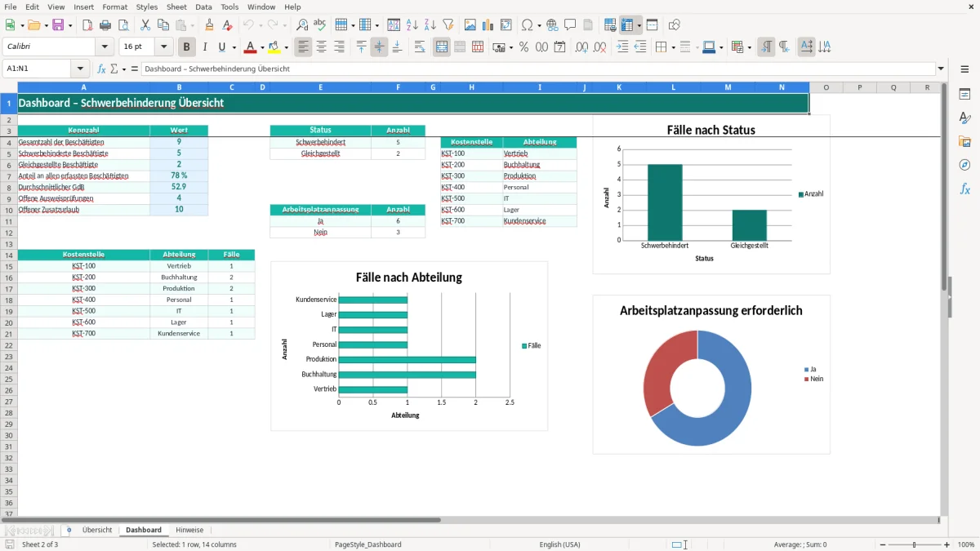Print the spreadsheet with the printer icon
This screenshot has height=551, width=980.
click(105, 25)
